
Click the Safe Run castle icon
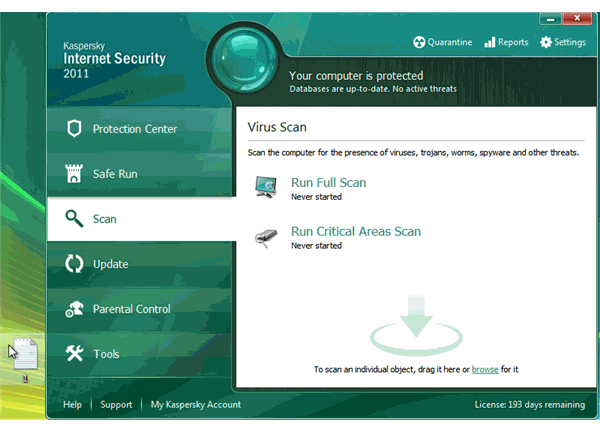click(74, 173)
